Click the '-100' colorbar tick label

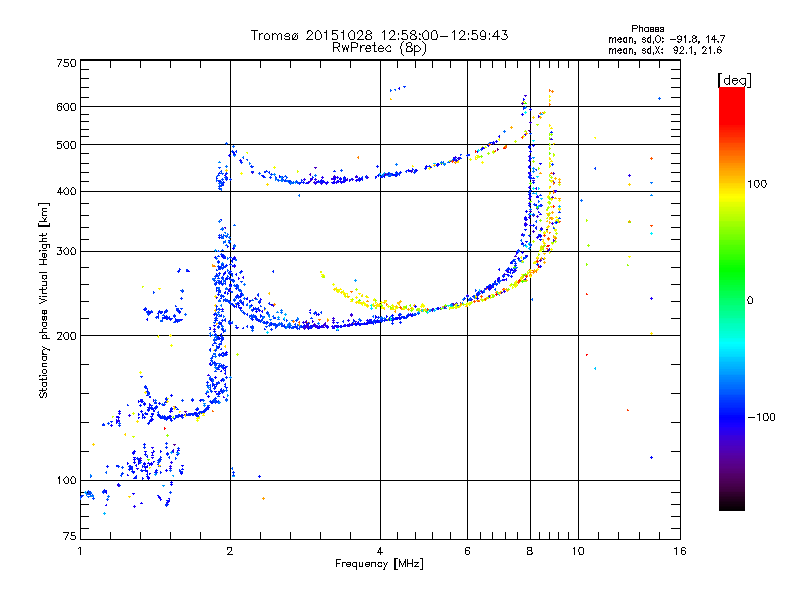coord(762,417)
